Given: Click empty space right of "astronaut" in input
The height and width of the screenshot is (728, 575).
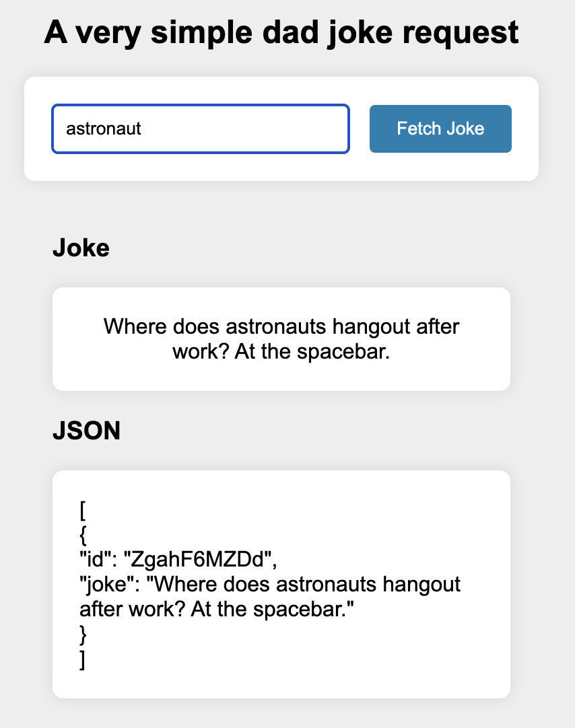Looking at the screenshot, I should 256,129.
